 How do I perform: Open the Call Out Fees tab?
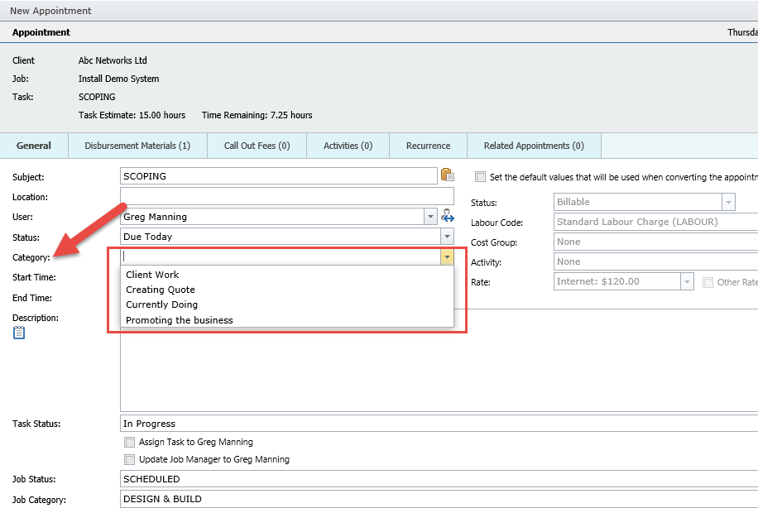[x=257, y=145]
